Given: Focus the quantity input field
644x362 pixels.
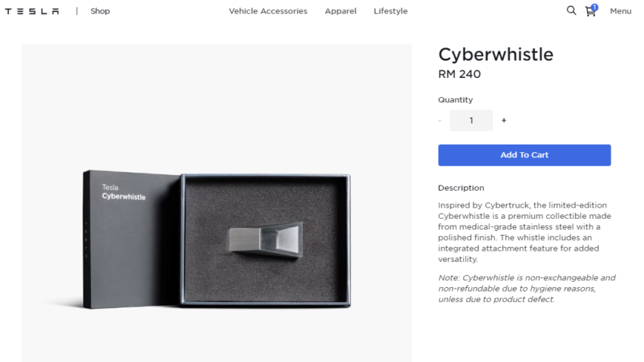Looking at the screenshot, I should (x=471, y=120).
